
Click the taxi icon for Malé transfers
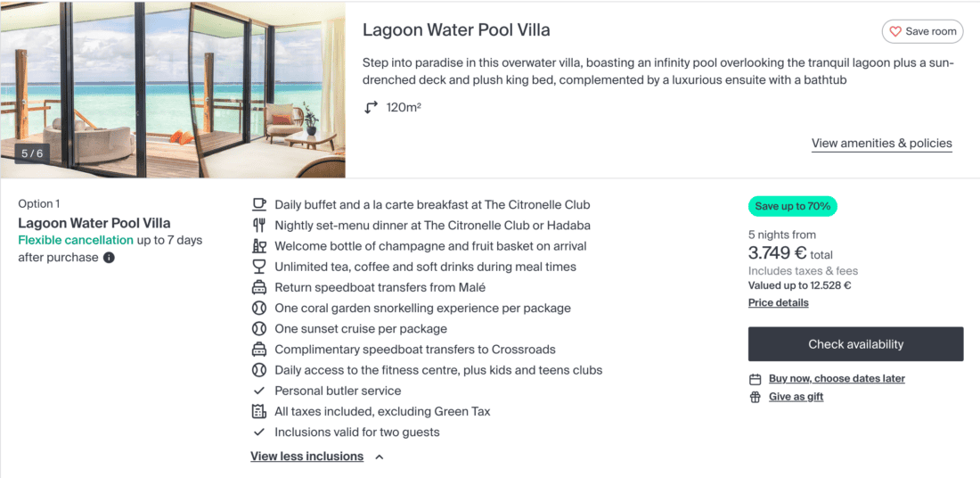(x=259, y=287)
